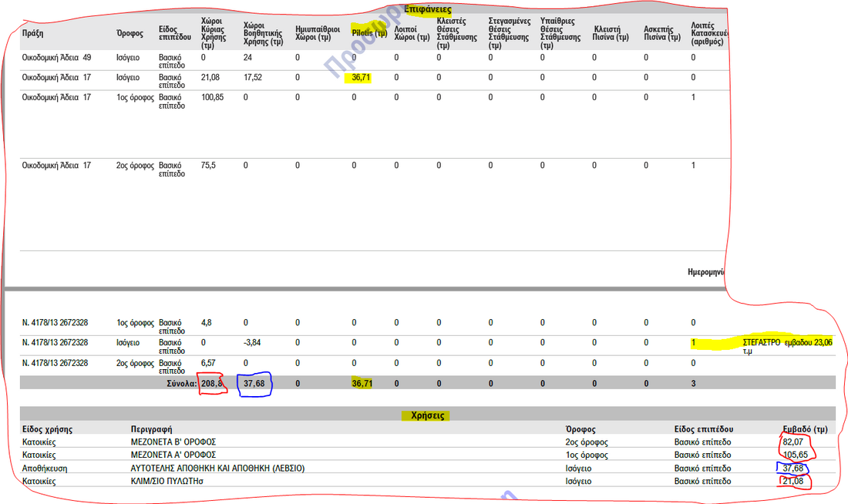The image size is (848, 504).
Task: Click the ΑΥΤΟΤΕΛΗΣ ΑΠΟΘΗΚΗ ΚΑΙ ΑΠΟΘΗΚΗ description
Action: coord(217,468)
